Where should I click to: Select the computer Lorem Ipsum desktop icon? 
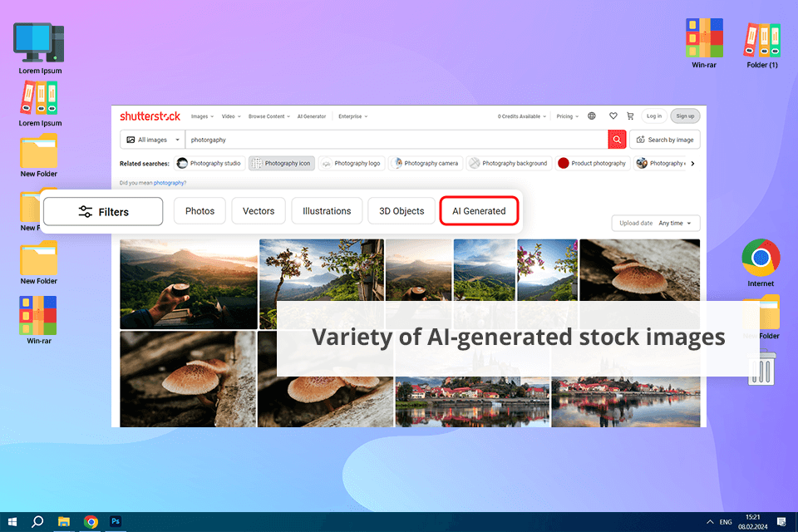(x=39, y=48)
